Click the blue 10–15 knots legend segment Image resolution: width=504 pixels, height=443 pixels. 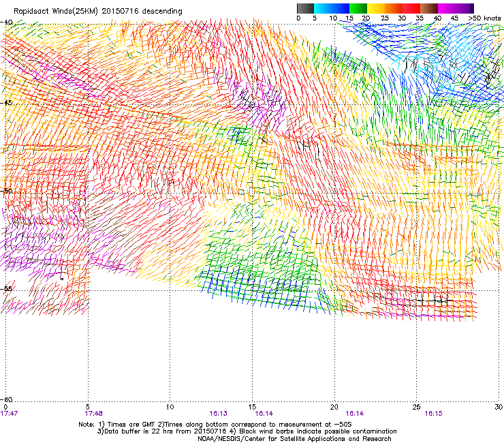click(341, 8)
